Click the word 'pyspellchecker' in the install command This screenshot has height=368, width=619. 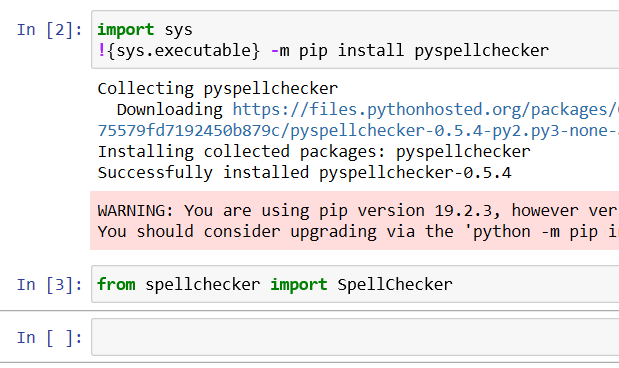(482, 51)
